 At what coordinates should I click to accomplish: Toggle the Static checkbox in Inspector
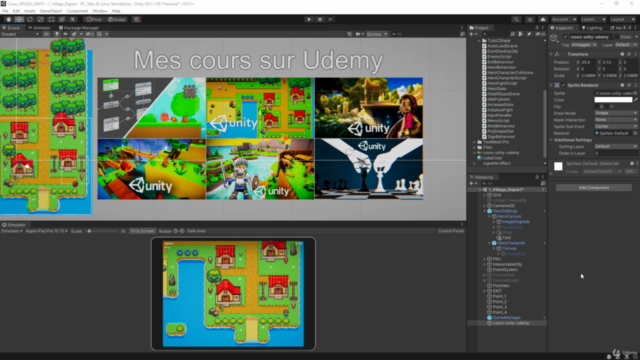pyautogui.click(x=616, y=37)
